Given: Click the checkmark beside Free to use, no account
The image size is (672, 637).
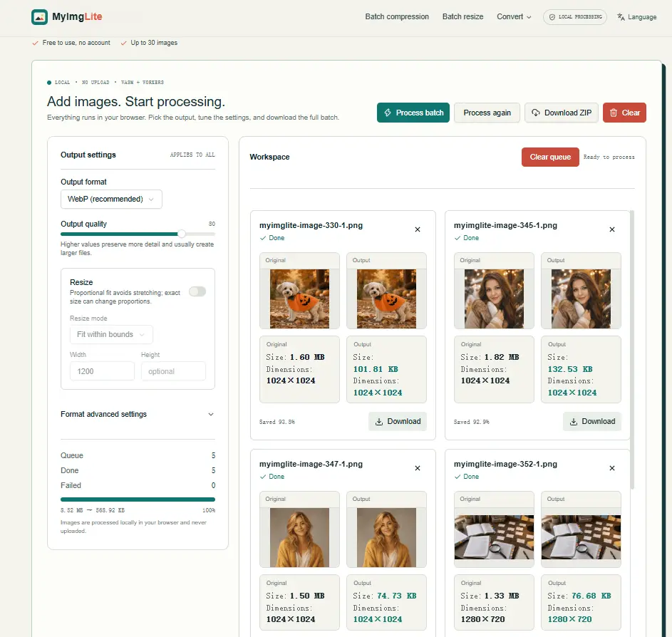Looking at the screenshot, I should 35,43.
